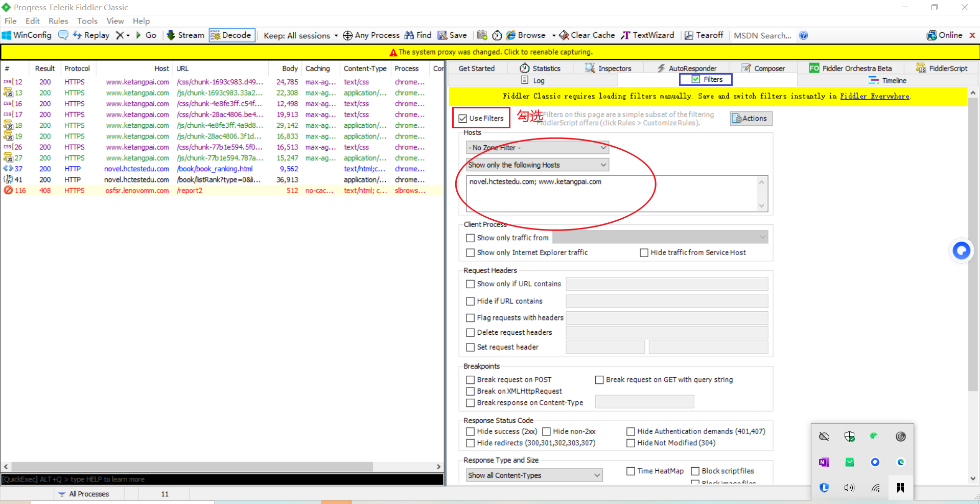The width and height of the screenshot is (980, 504).
Task: Open the Statistics tab
Action: [x=540, y=68]
